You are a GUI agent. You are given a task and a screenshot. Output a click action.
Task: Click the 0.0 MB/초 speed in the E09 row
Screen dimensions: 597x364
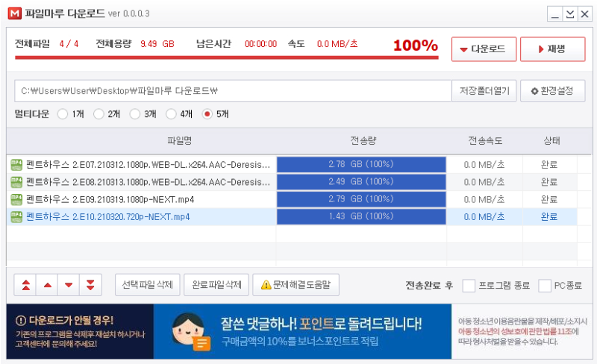coord(484,199)
